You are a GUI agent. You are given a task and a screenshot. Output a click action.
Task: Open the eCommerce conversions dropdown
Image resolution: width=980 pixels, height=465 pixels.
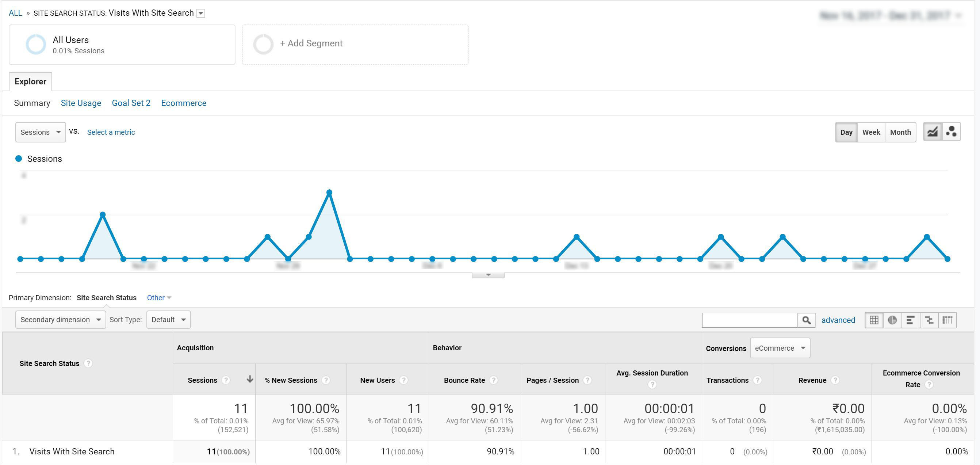780,348
